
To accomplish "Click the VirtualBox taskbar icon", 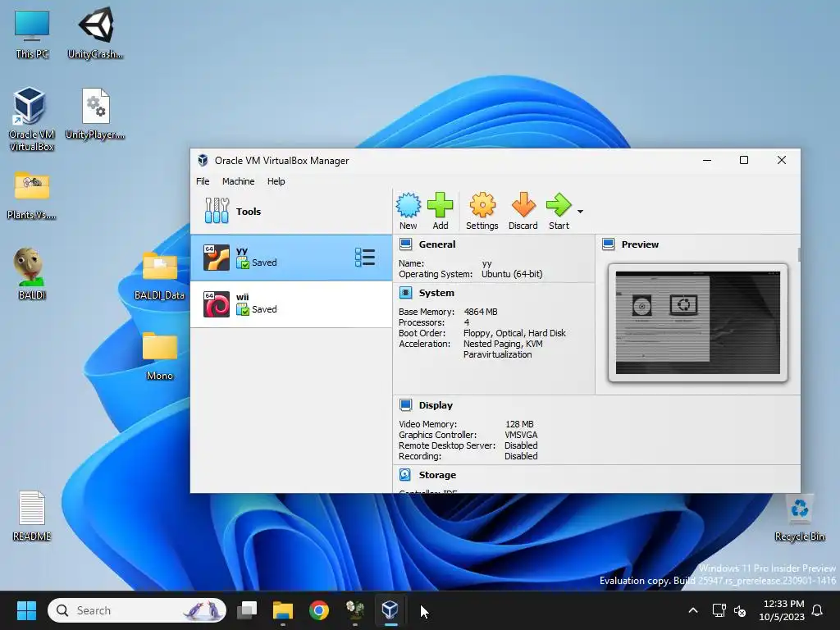I will pos(390,610).
